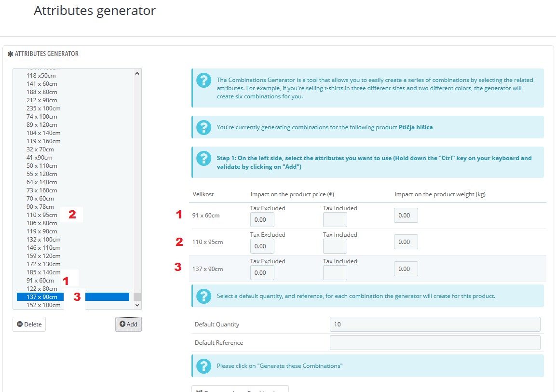Select the 32 x 70cm list entry
The height and width of the screenshot is (392, 556).
click(x=40, y=149)
